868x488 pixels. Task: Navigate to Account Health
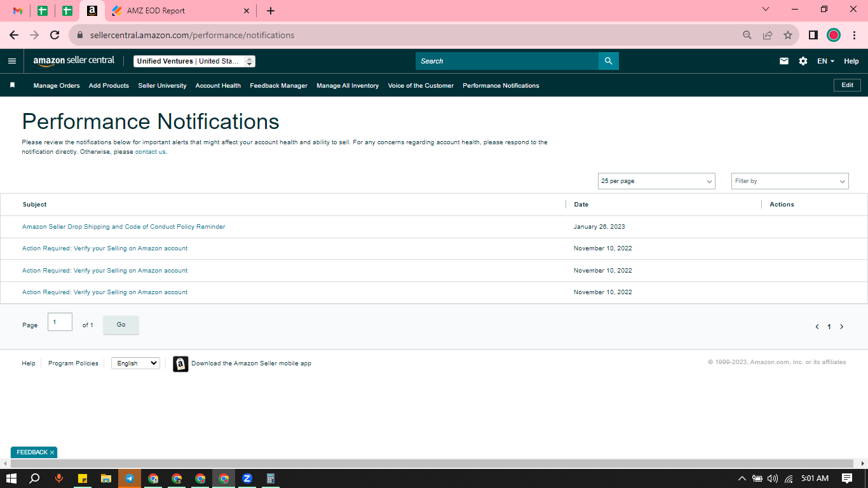tap(218, 86)
